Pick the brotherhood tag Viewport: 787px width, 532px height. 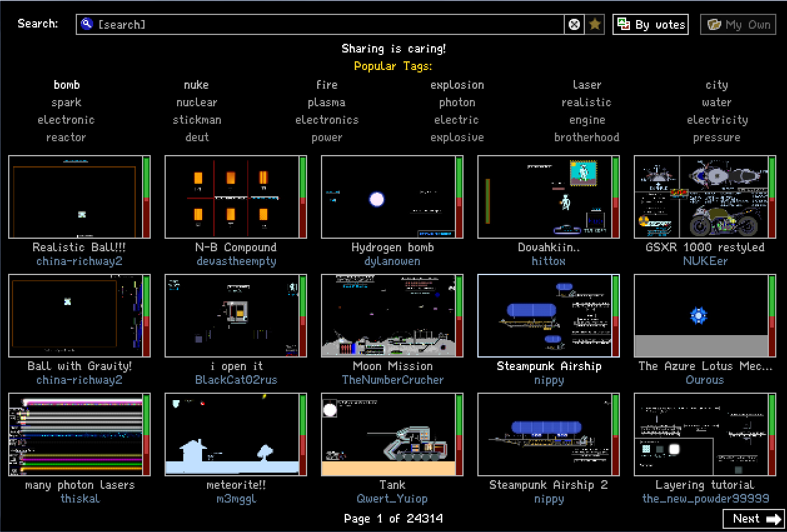click(587, 138)
